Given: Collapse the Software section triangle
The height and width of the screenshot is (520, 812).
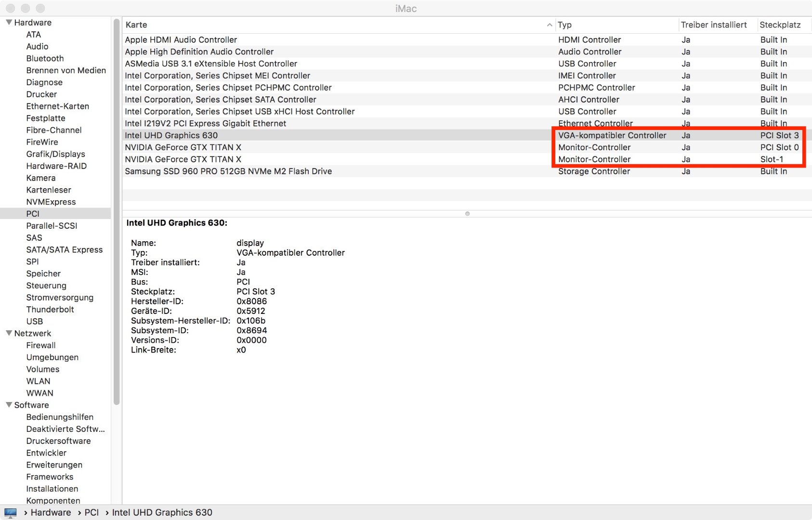Looking at the screenshot, I should (9, 404).
